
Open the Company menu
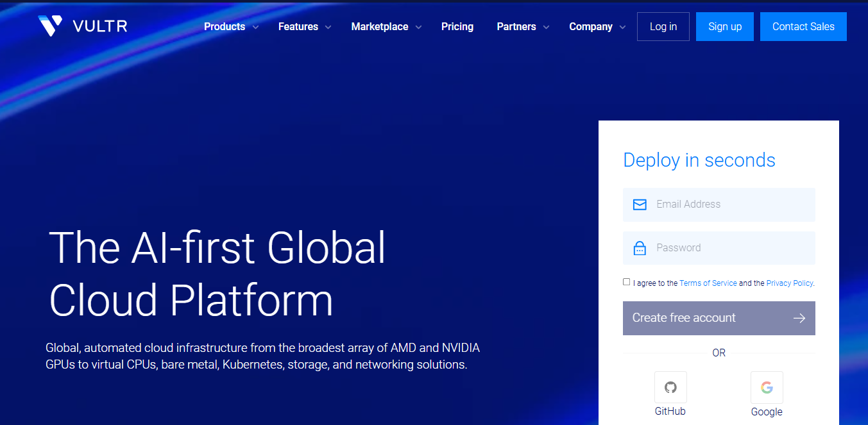[591, 27]
